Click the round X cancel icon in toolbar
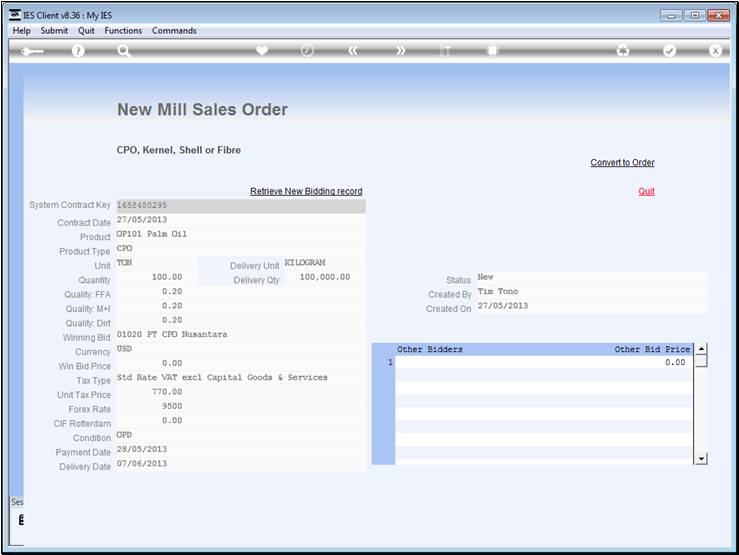The width and height of the screenshot is (739, 555). tap(715, 50)
